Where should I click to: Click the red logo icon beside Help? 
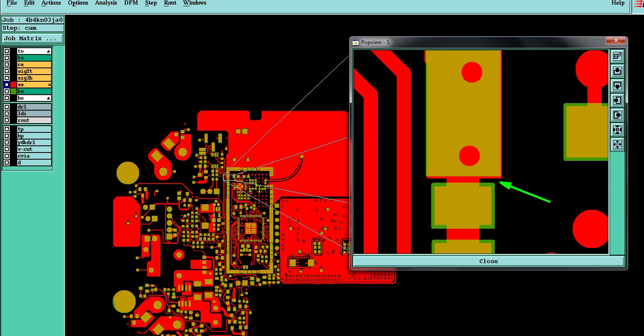point(639,4)
